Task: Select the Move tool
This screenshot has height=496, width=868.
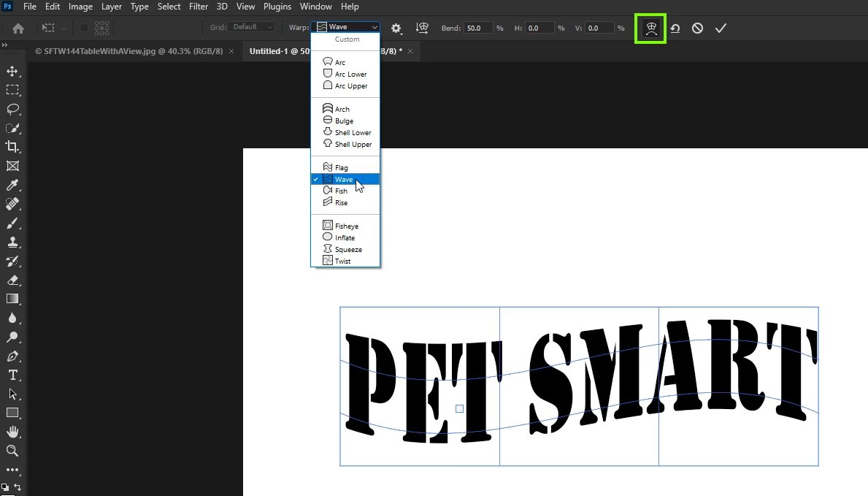Action: pyautogui.click(x=12, y=72)
